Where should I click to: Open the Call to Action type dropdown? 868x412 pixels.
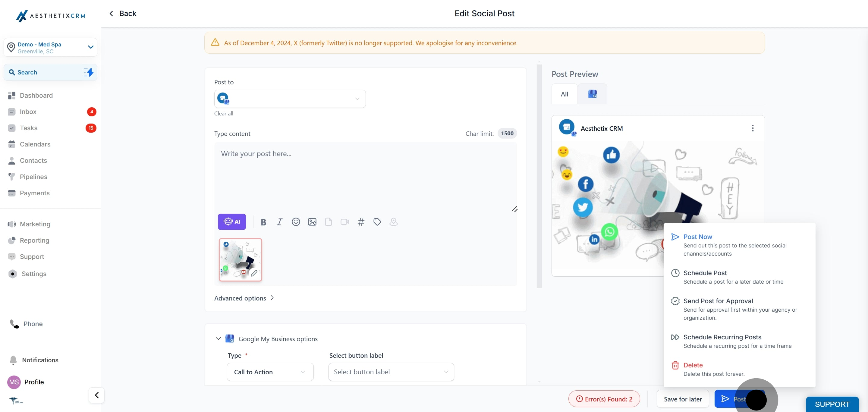click(270, 372)
